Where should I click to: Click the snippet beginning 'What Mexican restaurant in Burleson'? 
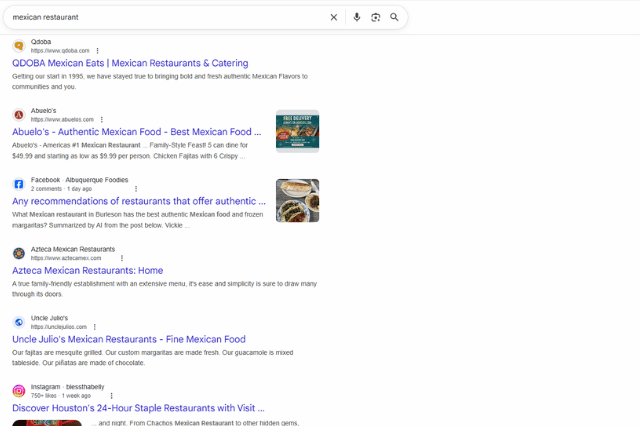138,220
